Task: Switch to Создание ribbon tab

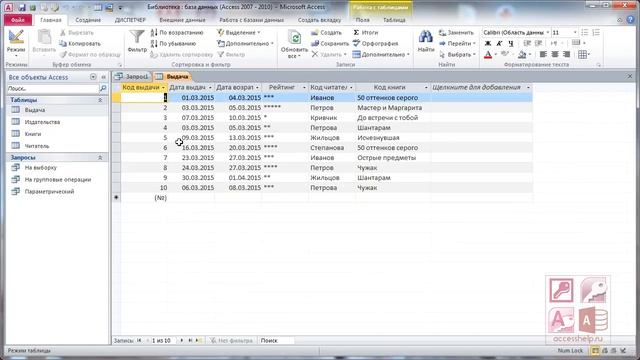Action: [88, 20]
